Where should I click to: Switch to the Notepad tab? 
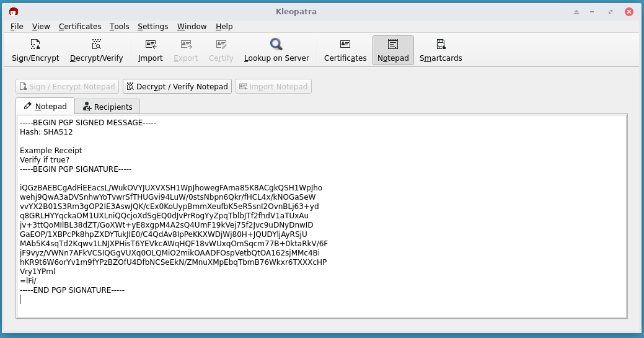[45, 106]
